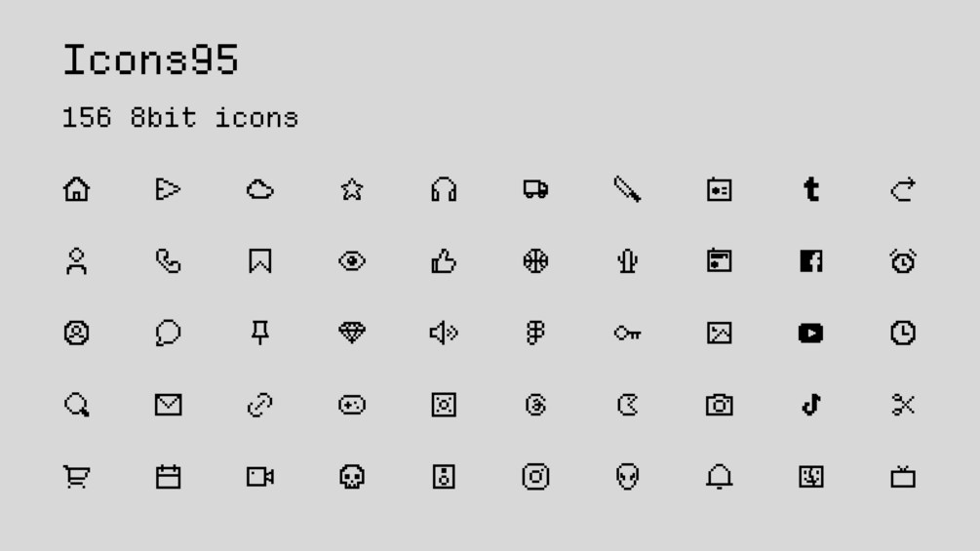Screen dimensions: 980x551
Task: Select the alien head icon
Action: coord(628,477)
